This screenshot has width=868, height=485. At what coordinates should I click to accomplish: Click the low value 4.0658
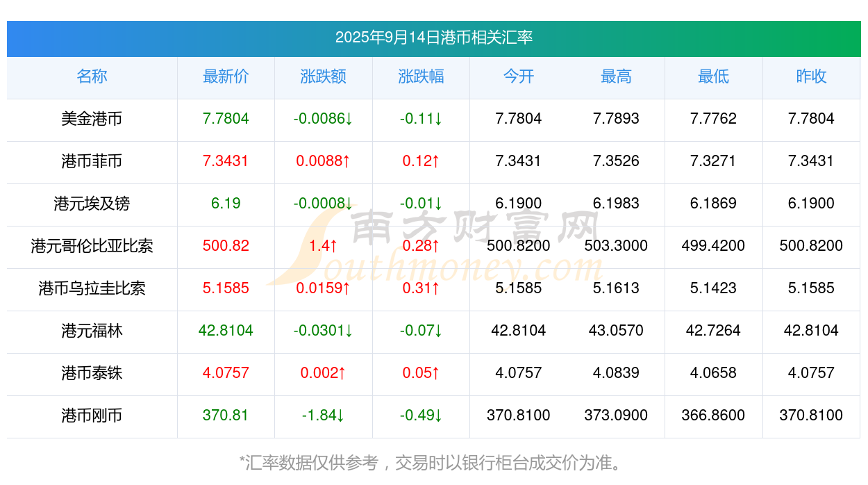tap(714, 373)
